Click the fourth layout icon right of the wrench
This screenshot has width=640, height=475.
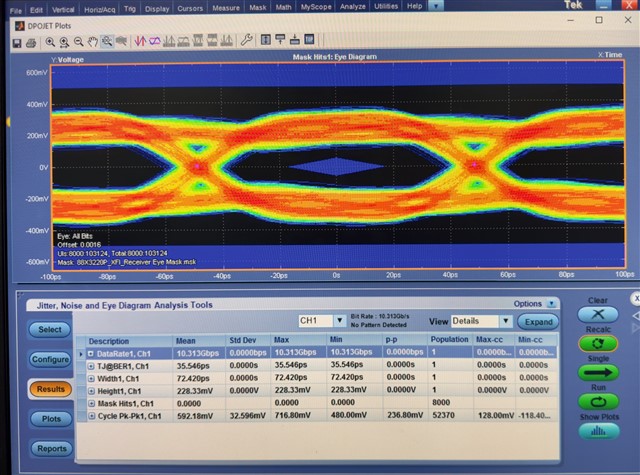coord(309,40)
